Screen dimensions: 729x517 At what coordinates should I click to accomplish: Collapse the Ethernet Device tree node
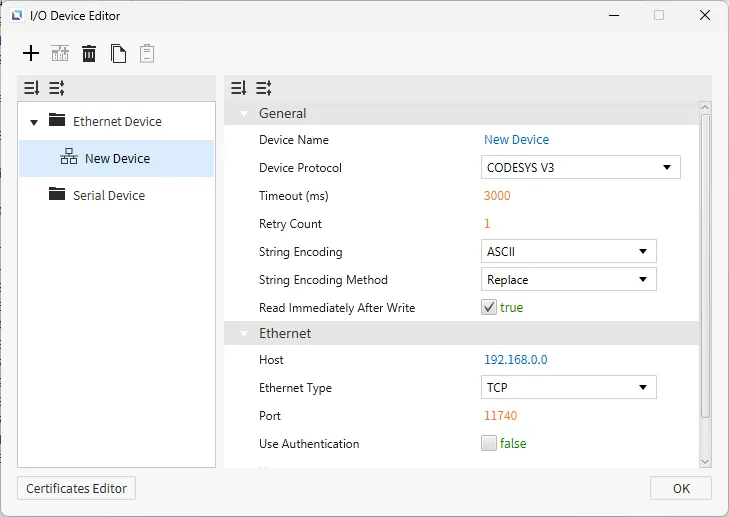pyautogui.click(x=34, y=123)
